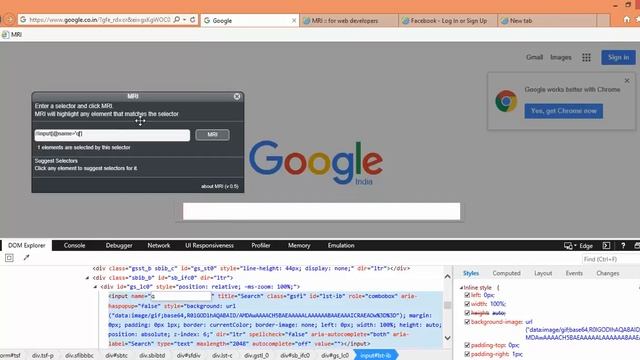
Task: Switch to Facebook Log In browser tab
Action: tap(448, 20)
